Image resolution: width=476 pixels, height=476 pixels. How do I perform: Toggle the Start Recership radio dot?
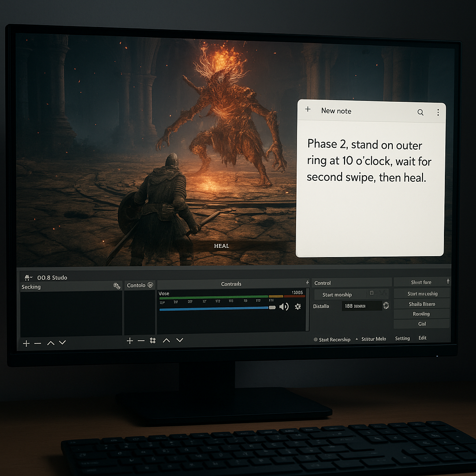[316, 339]
